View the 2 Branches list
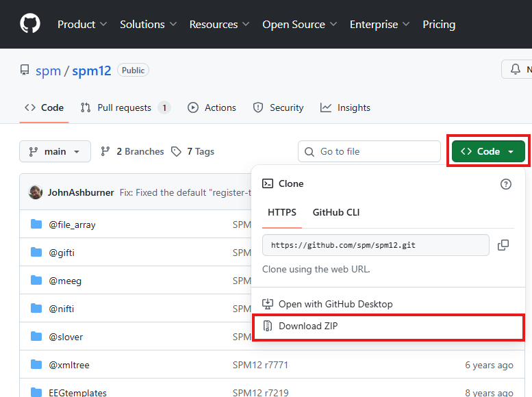 pyautogui.click(x=133, y=151)
